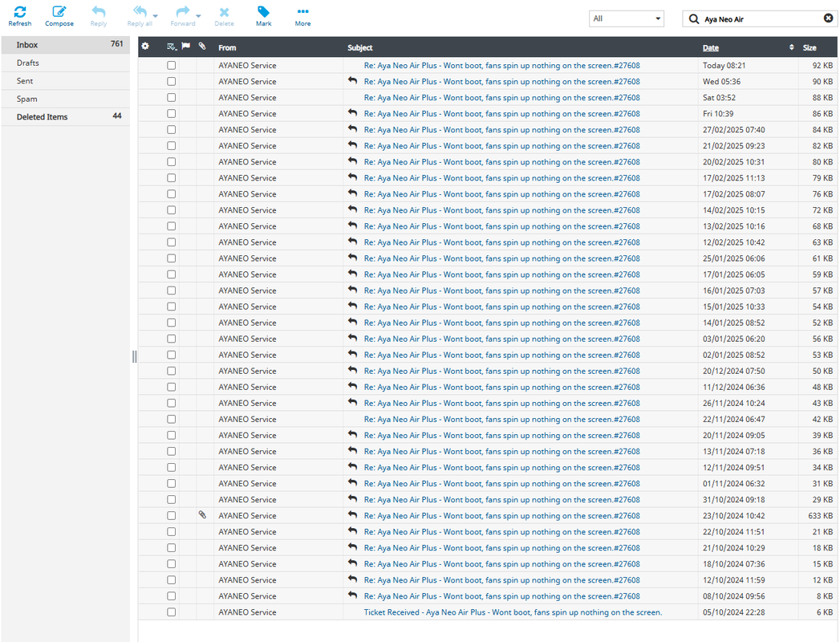Image resolution: width=840 pixels, height=642 pixels.
Task: Check the 25/01/2025 06:06 message checkbox
Action: pos(172,258)
